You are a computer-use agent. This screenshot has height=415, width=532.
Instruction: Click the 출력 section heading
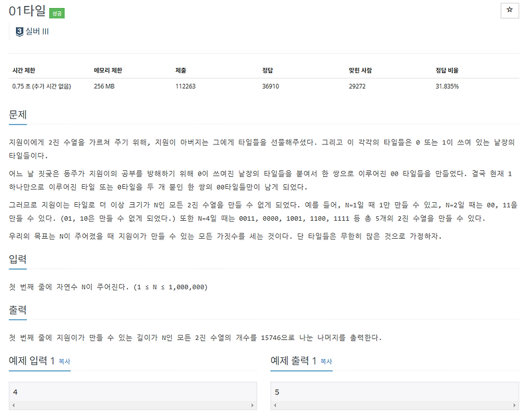pyautogui.click(x=18, y=309)
